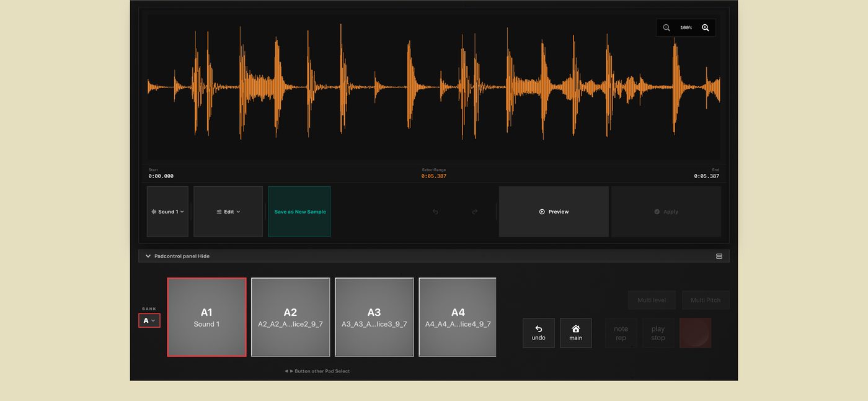Click the panel layout icon on Padcontrol bar
868x401 pixels.
(719, 256)
